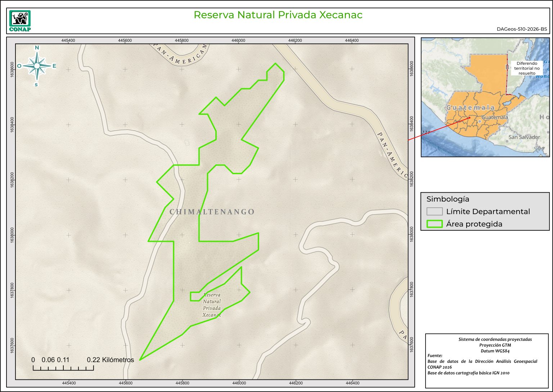The height and width of the screenshot is (392, 553).
Task: Click the CONAP logo
Action: (20, 21)
